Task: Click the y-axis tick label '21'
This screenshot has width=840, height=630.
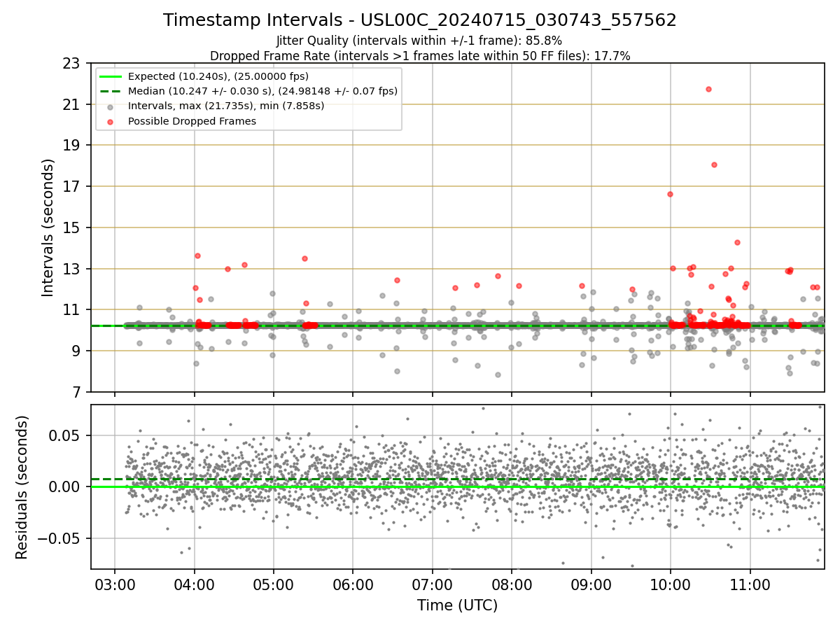Action: (71, 104)
